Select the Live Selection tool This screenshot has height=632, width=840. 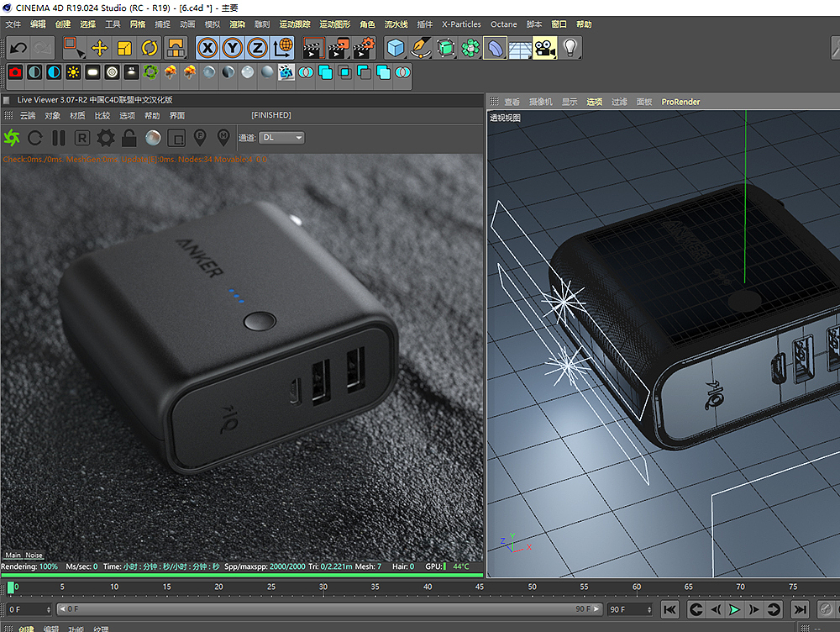[73, 48]
